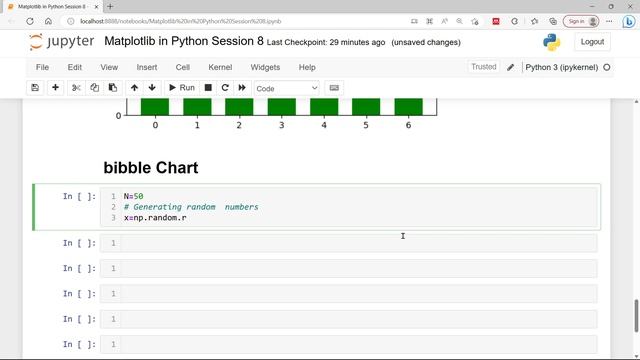Open read aloud icon in address bar
This screenshot has height=360, width=640.
(x=444, y=21)
